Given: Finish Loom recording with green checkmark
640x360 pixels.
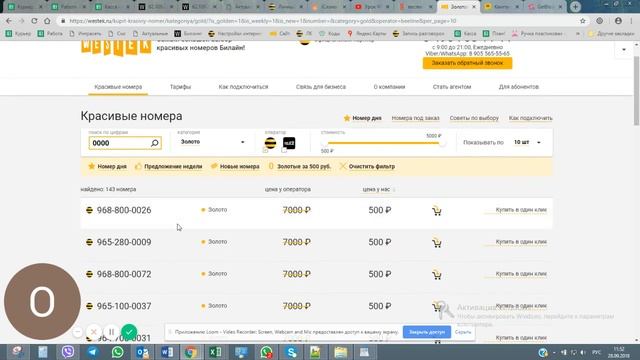Looking at the screenshot, I should click(x=129, y=332).
